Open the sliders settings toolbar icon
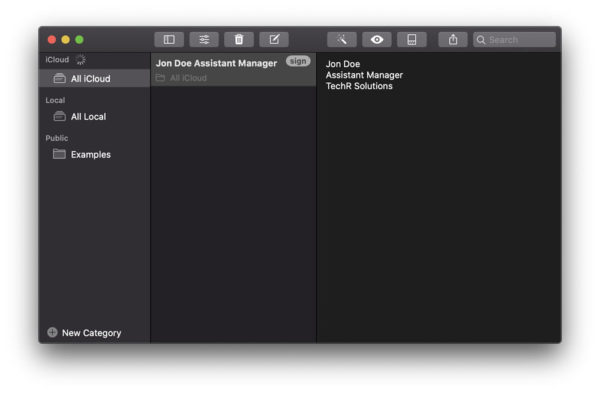 pos(204,39)
